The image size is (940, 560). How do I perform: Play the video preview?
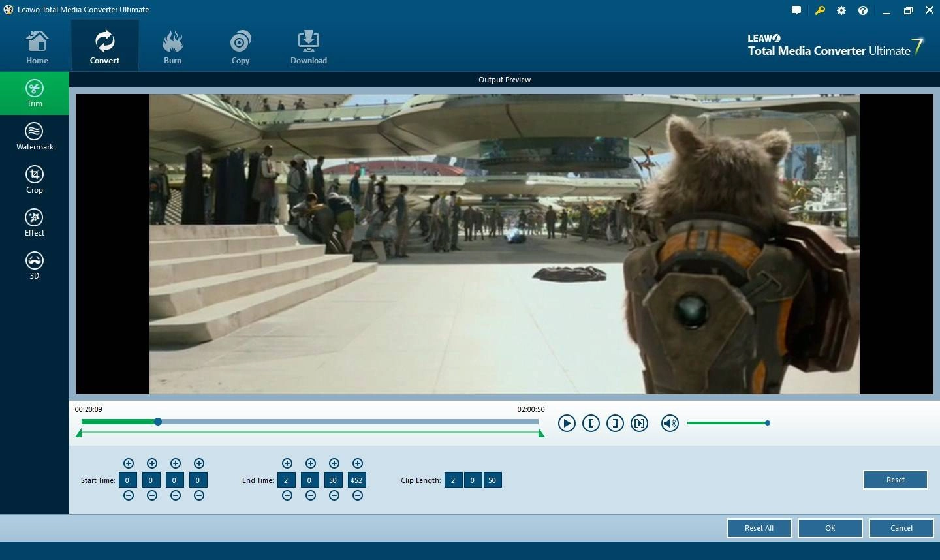[567, 423]
